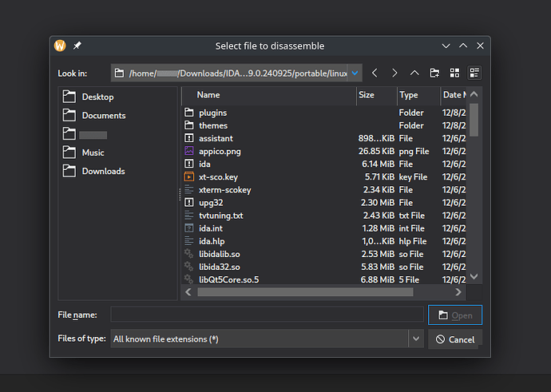Image resolution: width=551 pixels, height=392 pixels.
Task: Click the scroll down arrow
Action: coord(474,276)
